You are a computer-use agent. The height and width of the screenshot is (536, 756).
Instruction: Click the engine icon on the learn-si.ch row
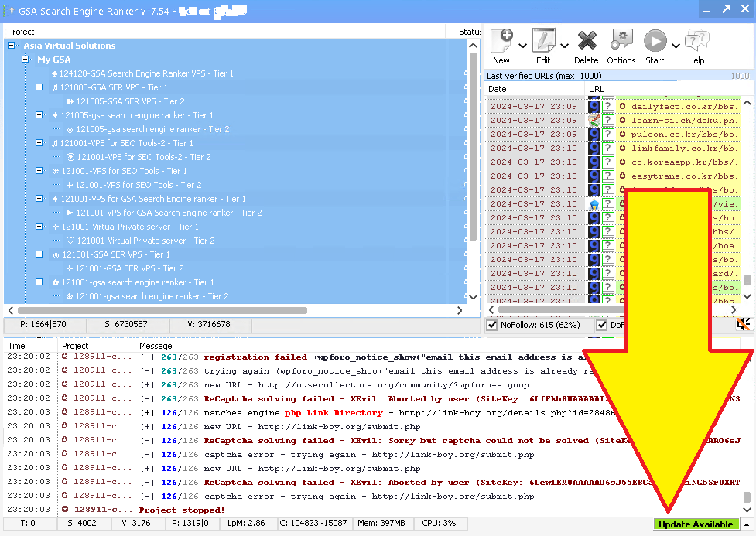point(594,121)
